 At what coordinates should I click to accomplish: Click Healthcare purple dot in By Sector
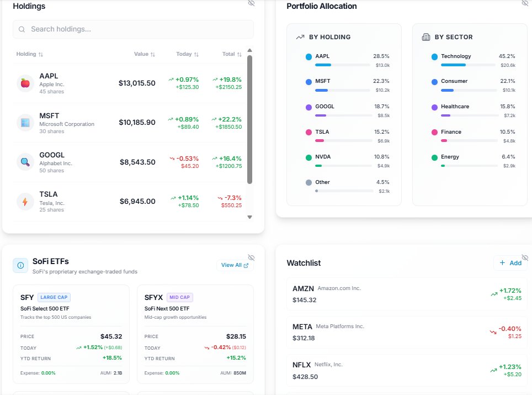click(434, 107)
